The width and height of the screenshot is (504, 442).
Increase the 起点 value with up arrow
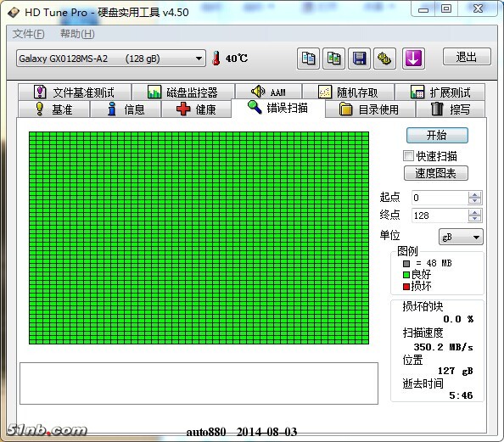(x=475, y=194)
